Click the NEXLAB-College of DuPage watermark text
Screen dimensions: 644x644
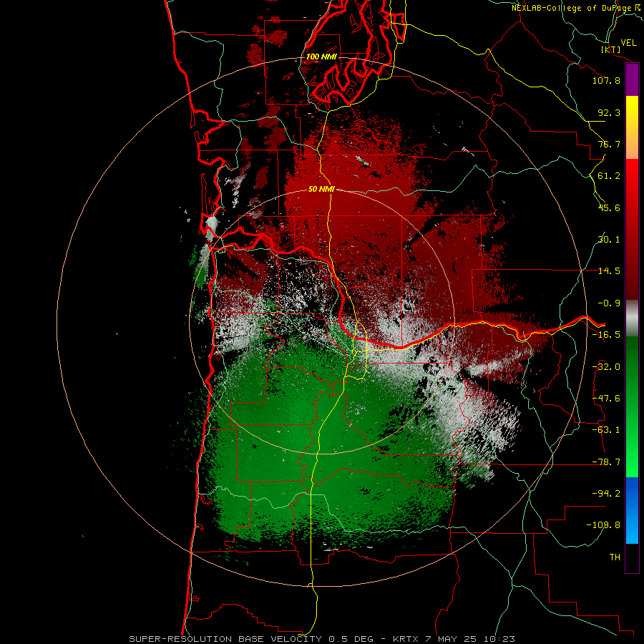pyautogui.click(x=577, y=8)
